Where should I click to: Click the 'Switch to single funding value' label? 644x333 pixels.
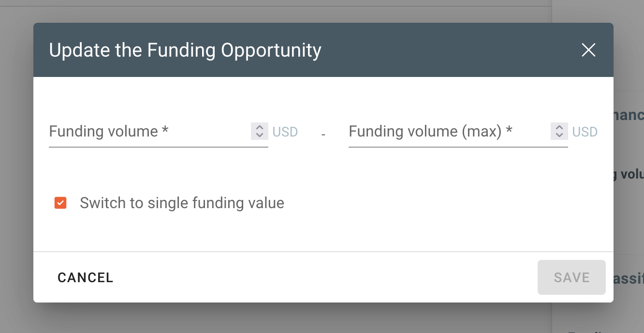pos(182,203)
